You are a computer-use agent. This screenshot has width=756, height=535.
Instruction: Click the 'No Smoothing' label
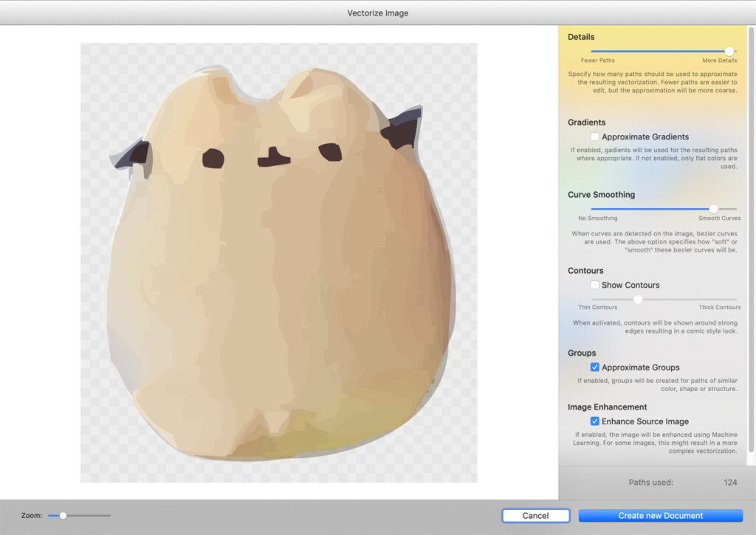pyautogui.click(x=598, y=218)
